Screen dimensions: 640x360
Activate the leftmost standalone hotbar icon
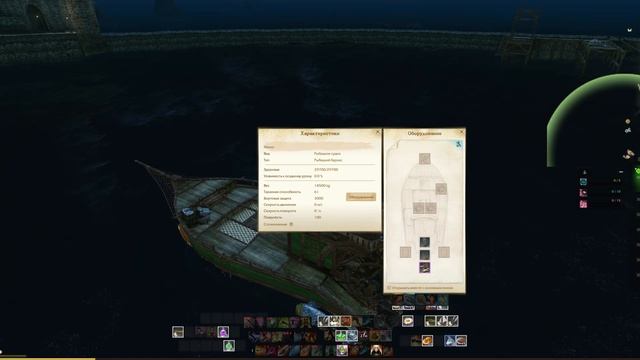click(x=178, y=332)
